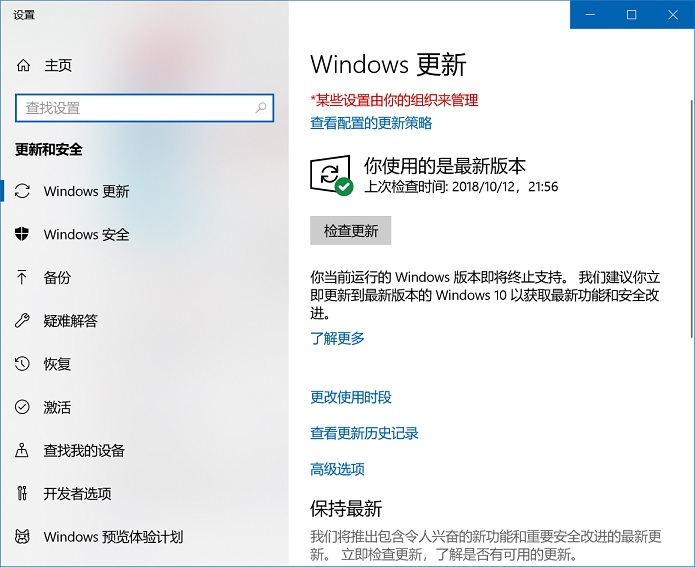Maximize the 设置 window
Viewport: 695px width, 567px height.
pyautogui.click(x=631, y=15)
